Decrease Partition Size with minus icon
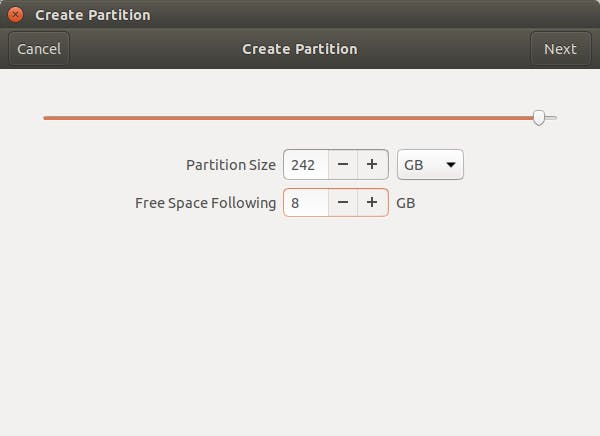Image resolution: width=600 pixels, height=436 pixels. [x=343, y=165]
